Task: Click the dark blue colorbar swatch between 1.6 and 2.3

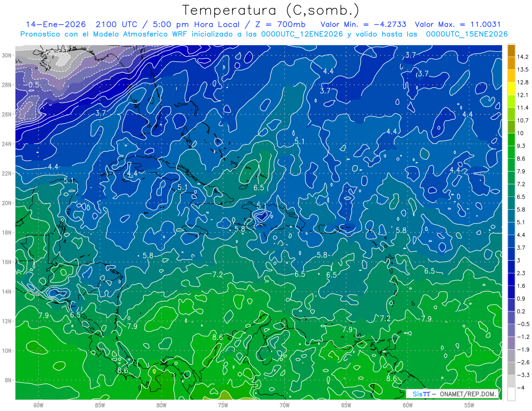Action: [512, 280]
